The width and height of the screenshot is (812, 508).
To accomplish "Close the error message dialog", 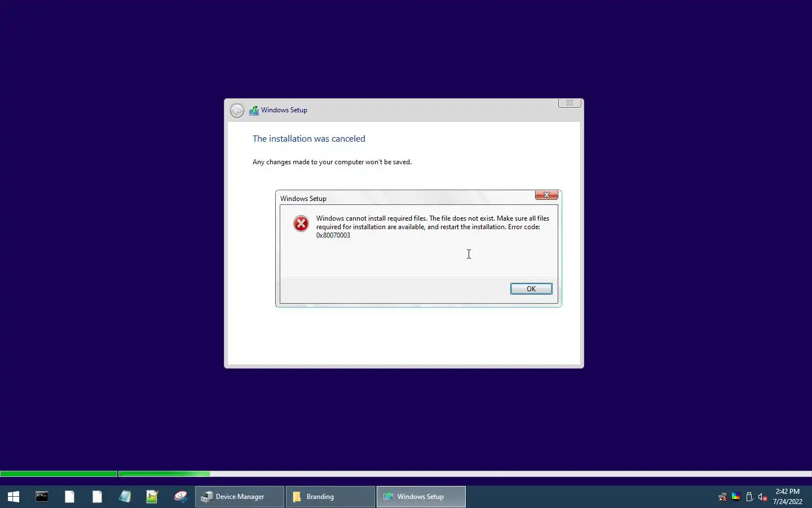I will pos(546,195).
